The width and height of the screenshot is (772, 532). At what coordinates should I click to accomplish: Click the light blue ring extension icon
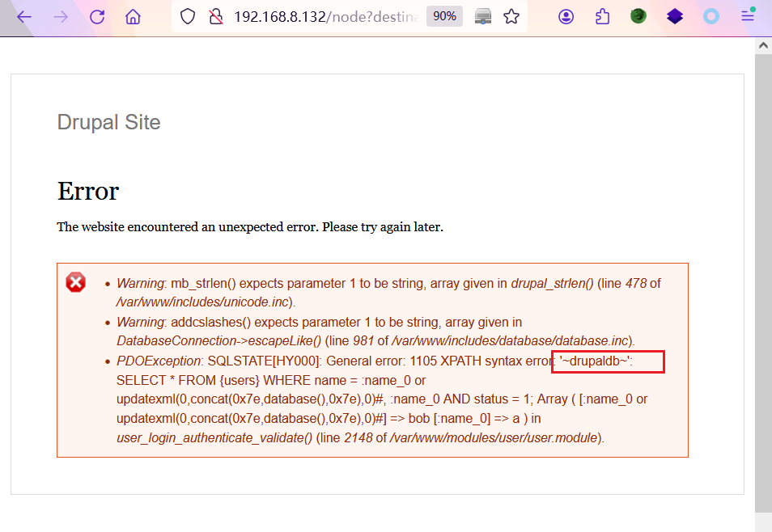click(711, 17)
